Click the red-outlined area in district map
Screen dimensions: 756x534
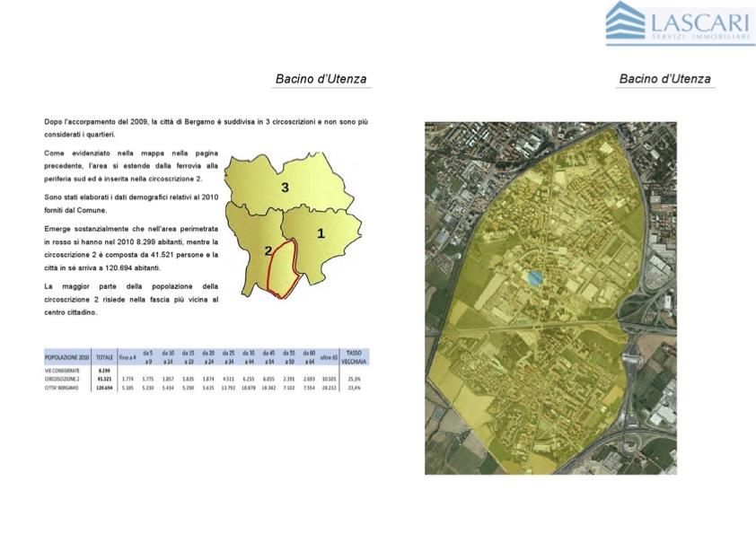pyautogui.click(x=281, y=269)
